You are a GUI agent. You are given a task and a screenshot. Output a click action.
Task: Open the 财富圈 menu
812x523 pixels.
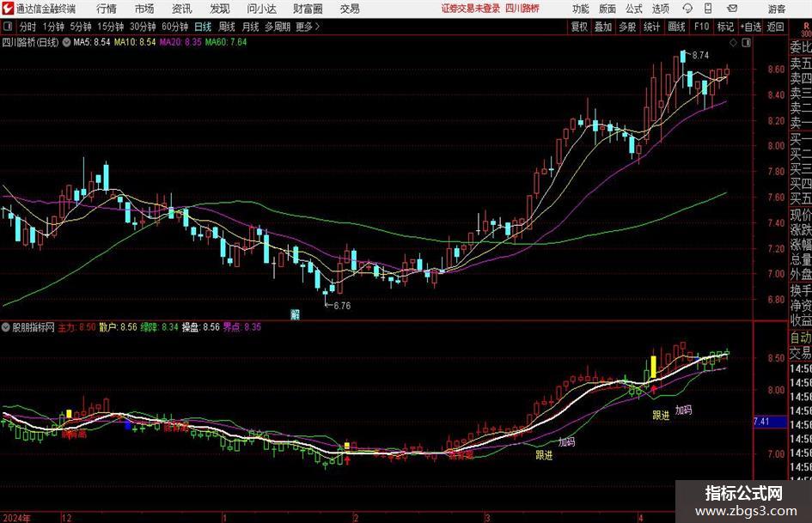tap(308, 9)
